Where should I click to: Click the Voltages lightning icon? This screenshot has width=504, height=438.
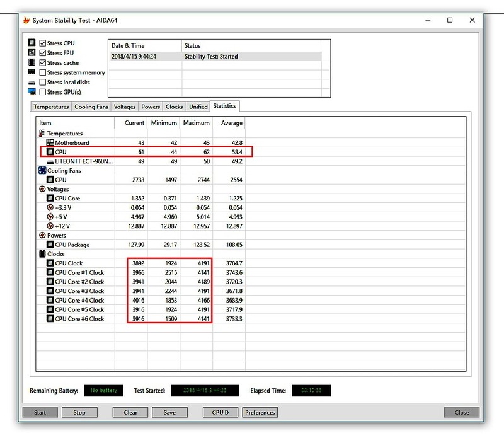[x=42, y=189]
